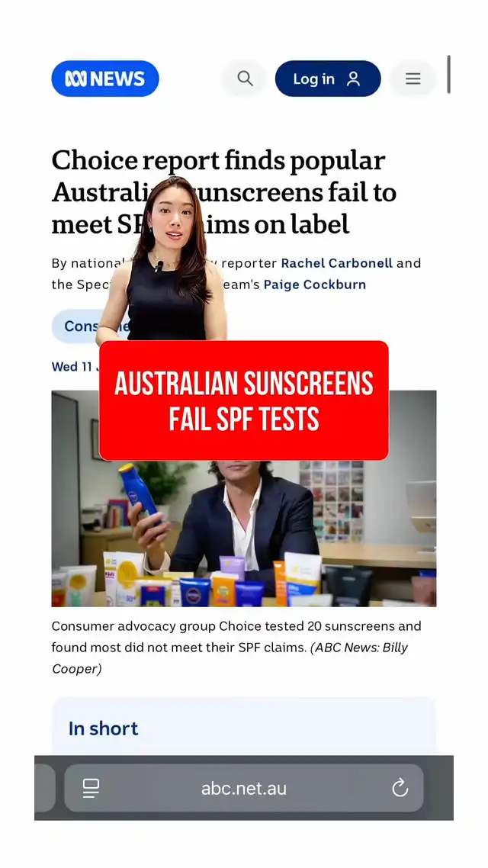Open Paige Cockburn author link
The width and height of the screenshot is (488, 868).
314,285
